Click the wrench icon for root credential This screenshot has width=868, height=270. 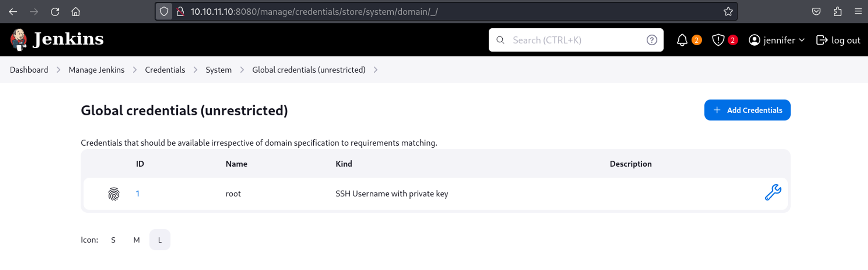773,192
